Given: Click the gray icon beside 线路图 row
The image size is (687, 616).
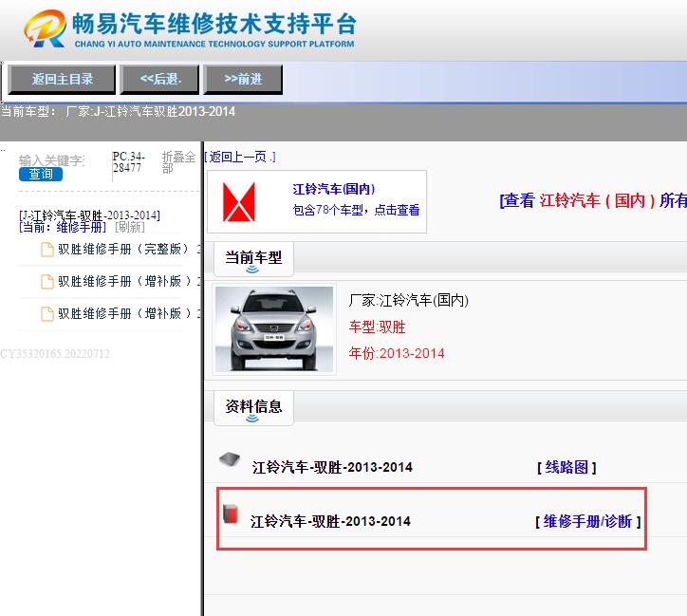Looking at the screenshot, I should pyautogui.click(x=230, y=459).
